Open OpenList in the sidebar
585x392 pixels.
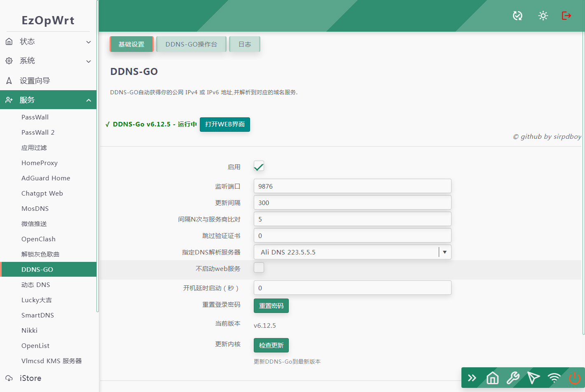coord(35,345)
